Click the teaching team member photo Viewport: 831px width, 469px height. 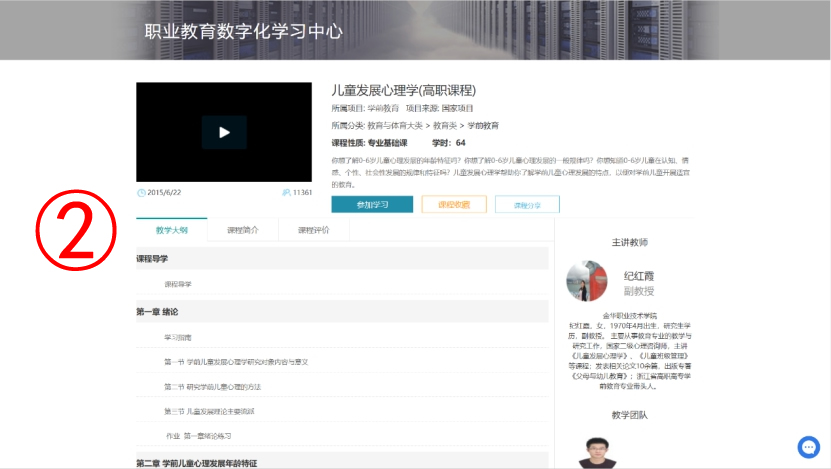click(x=597, y=453)
